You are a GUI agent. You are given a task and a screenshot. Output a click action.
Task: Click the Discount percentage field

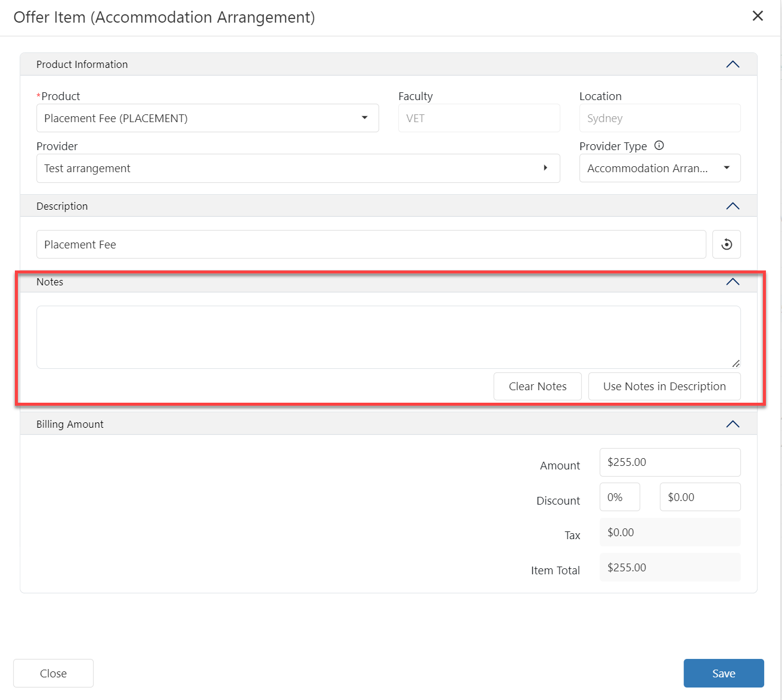coord(619,497)
